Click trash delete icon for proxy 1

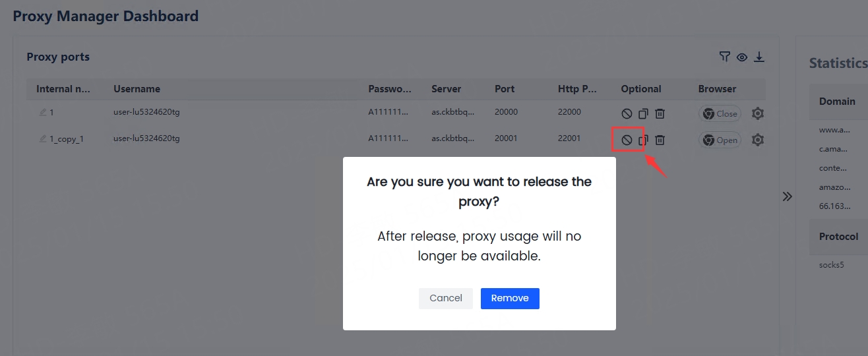[660, 113]
